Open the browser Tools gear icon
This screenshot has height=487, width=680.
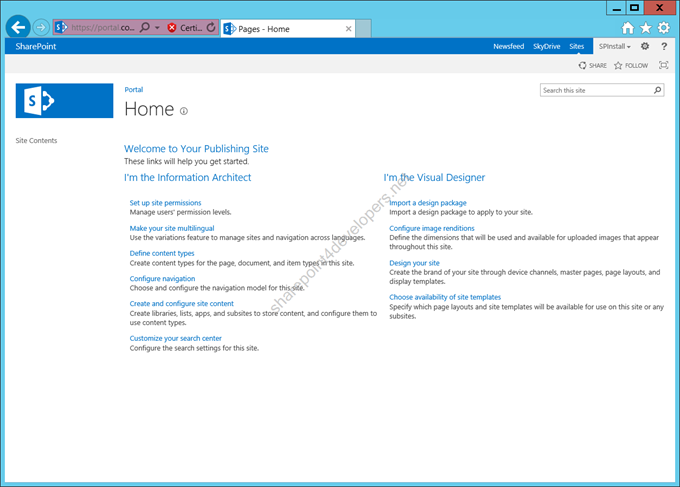(664, 28)
